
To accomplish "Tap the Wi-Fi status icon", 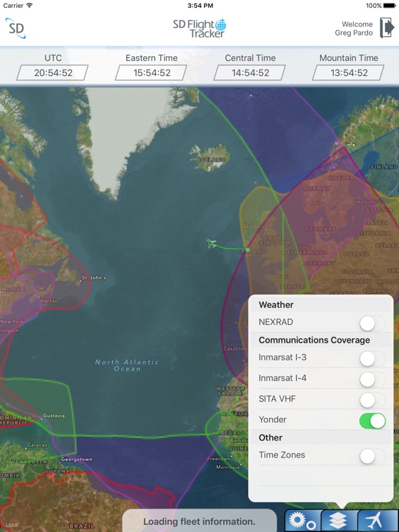I will click(30, 5).
